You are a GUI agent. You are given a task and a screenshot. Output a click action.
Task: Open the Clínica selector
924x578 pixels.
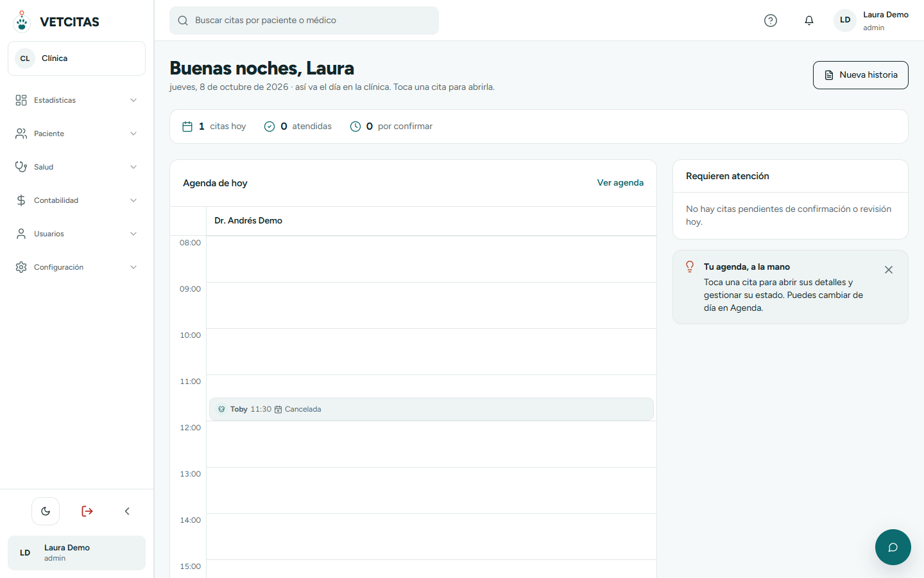point(76,58)
